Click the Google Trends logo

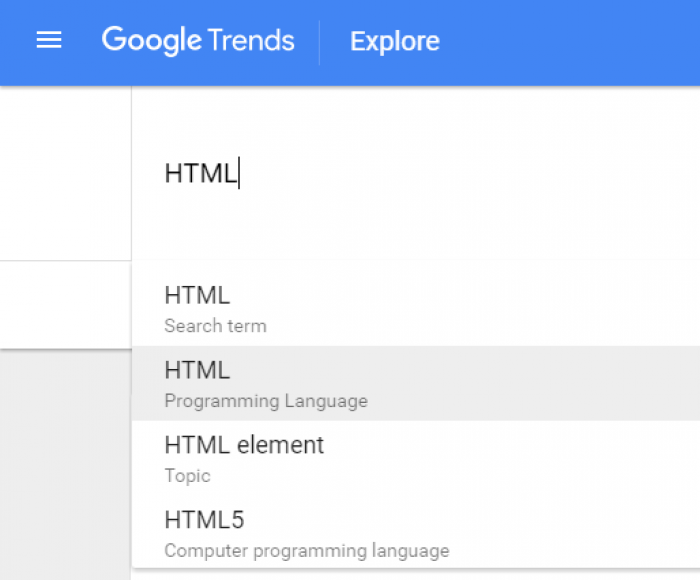(198, 41)
